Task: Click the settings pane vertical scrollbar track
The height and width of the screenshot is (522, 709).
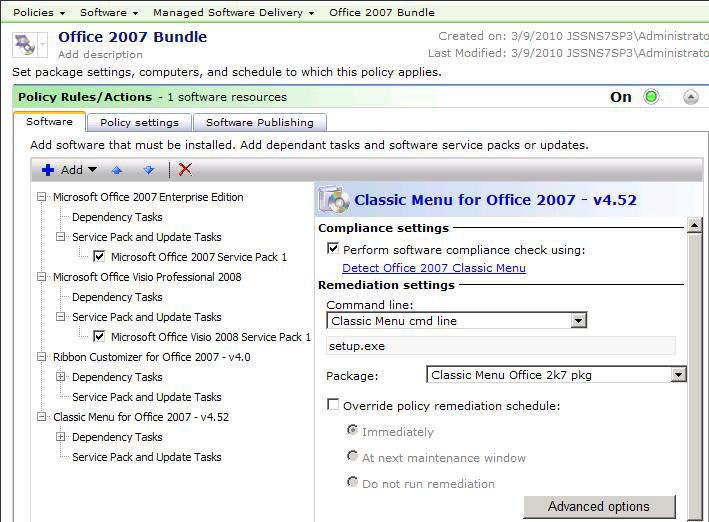Action: tap(694, 375)
